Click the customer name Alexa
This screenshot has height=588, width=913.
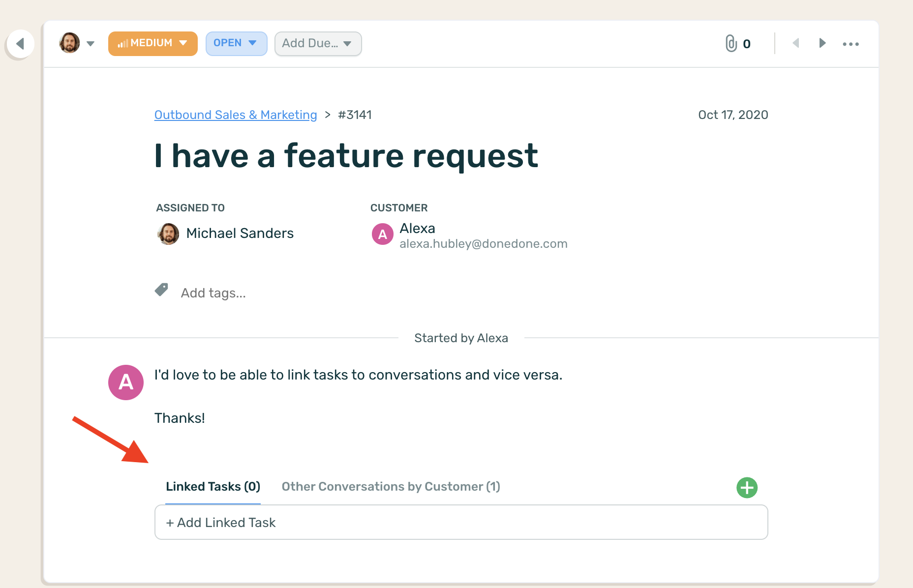tap(417, 228)
